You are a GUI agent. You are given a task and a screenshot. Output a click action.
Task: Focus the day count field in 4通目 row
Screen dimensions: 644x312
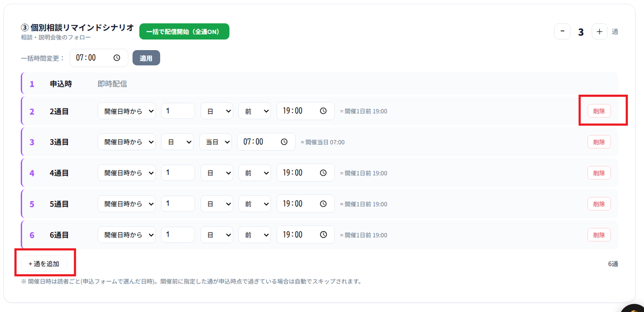tap(178, 173)
